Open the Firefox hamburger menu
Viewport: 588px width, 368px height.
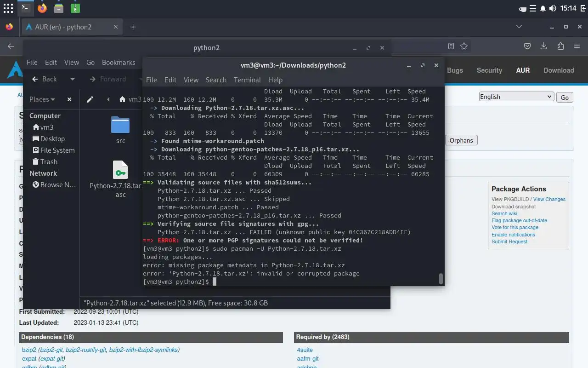pos(577,46)
